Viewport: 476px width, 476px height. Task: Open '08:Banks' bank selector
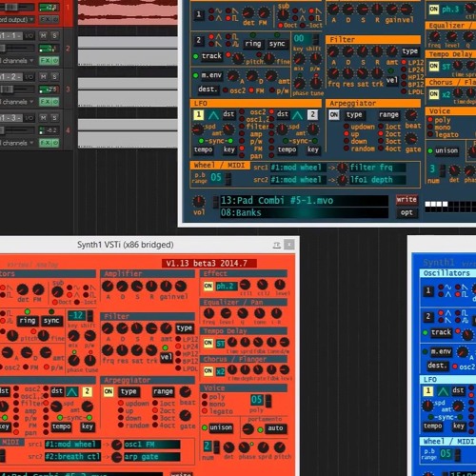click(x=304, y=212)
